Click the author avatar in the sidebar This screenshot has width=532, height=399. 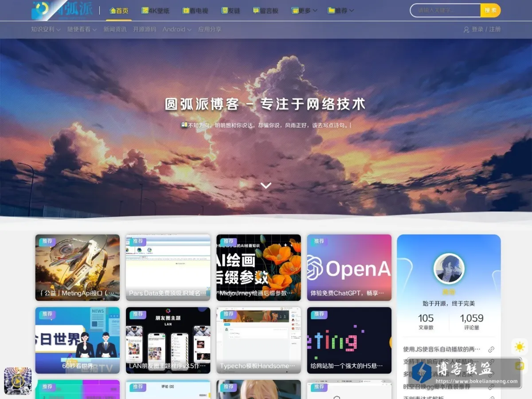click(x=449, y=269)
